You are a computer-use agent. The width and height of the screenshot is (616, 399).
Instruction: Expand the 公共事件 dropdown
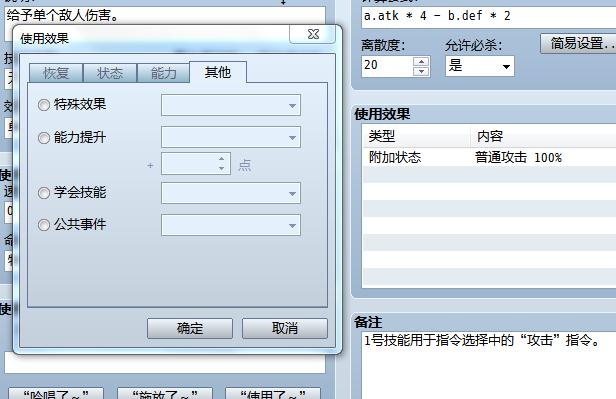click(231, 225)
